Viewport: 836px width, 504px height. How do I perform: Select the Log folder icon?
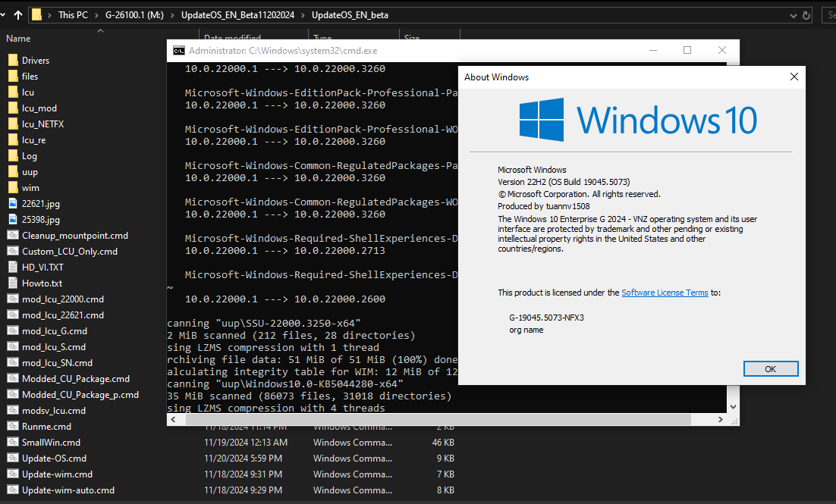coord(14,156)
